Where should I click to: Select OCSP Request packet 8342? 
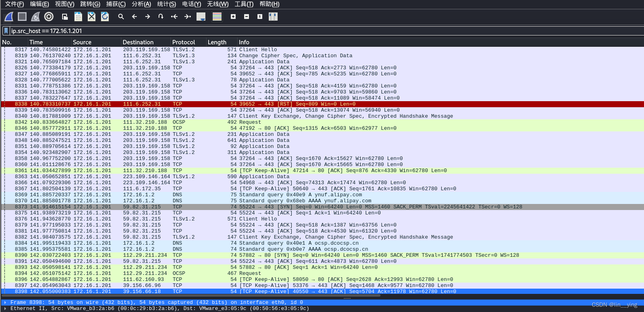coord(322,122)
